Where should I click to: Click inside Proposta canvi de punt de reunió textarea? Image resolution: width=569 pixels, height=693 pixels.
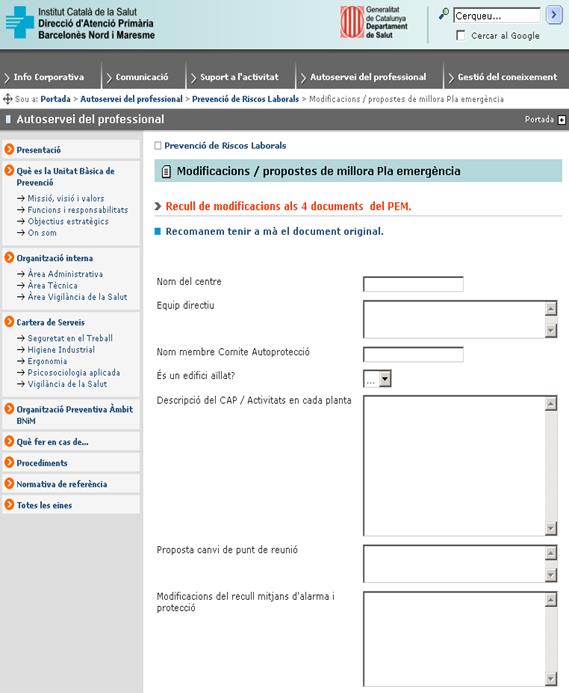coord(454,564)
